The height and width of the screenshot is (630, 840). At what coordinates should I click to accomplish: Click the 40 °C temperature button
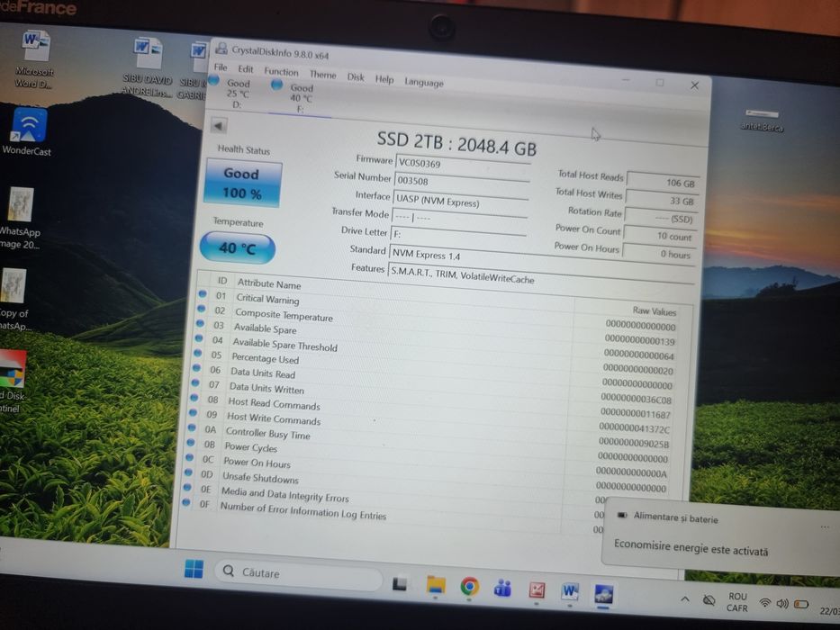pyautogui.click(x=238, y=247)
